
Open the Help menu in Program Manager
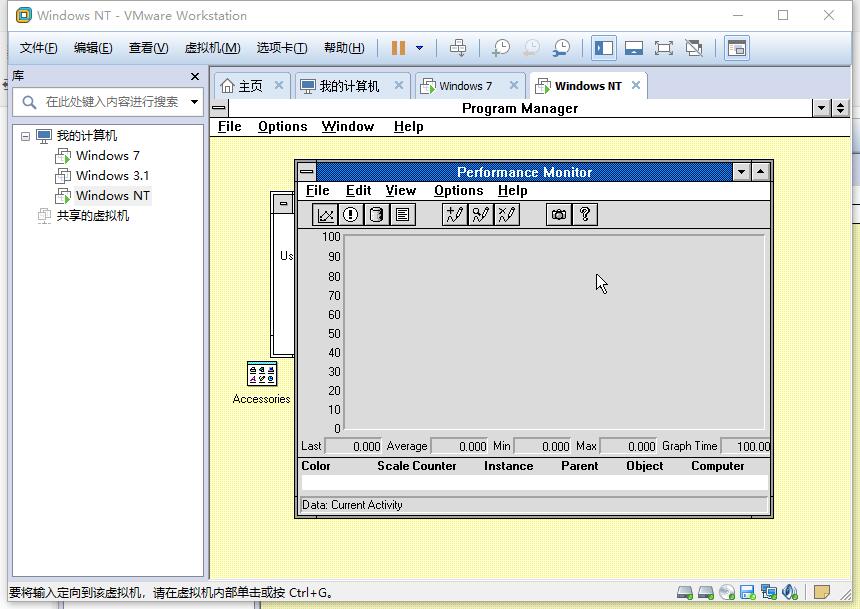[409, 127]
